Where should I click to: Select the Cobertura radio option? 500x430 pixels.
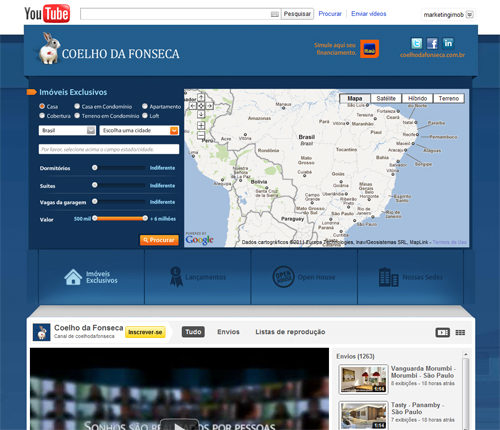(42, 115)
